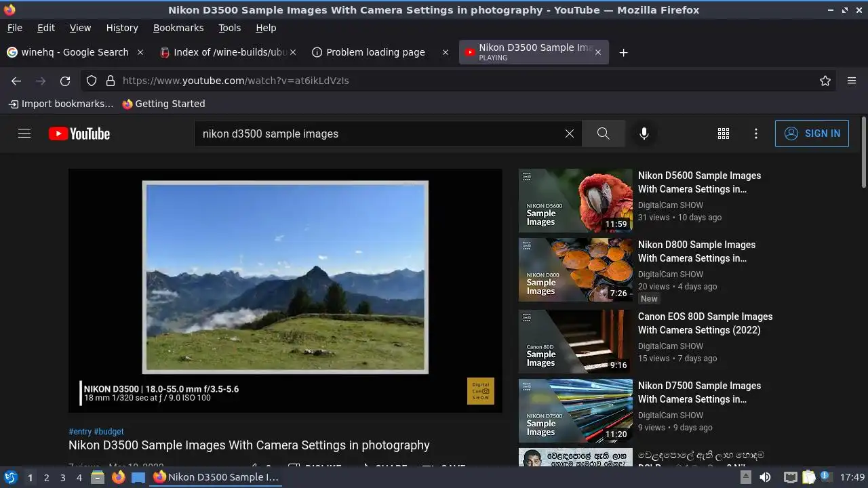This screenshot has width=868, height=488.
Task: Switch to workspace 3
Action: 62,478
